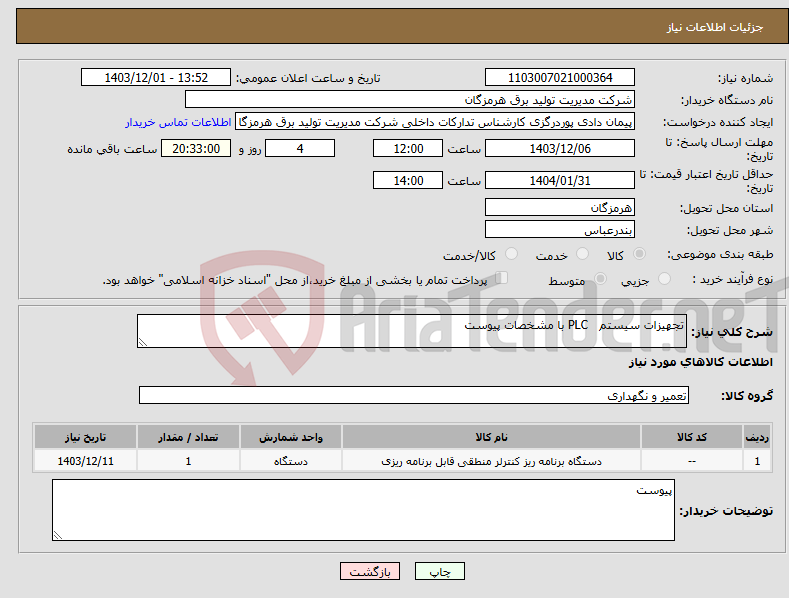Viewport: 789px width, 598px height.
Task: Click the deadline time field 12:00
Action: coord(408,148)
